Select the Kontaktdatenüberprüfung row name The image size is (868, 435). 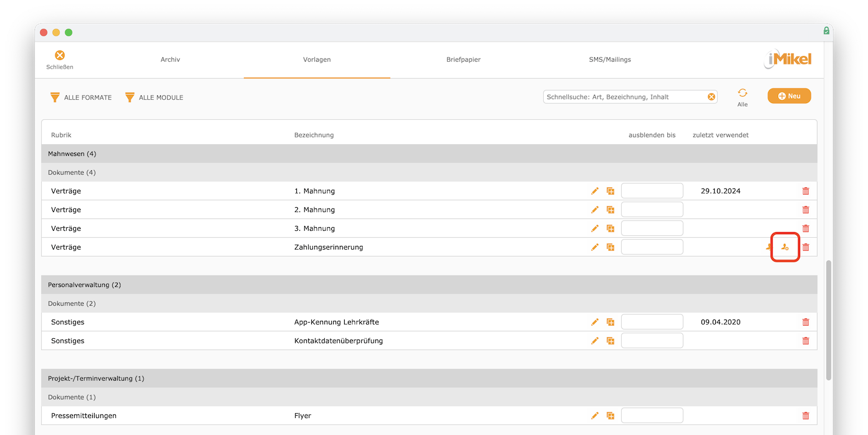pyautogui.click(x=339, y=341)
